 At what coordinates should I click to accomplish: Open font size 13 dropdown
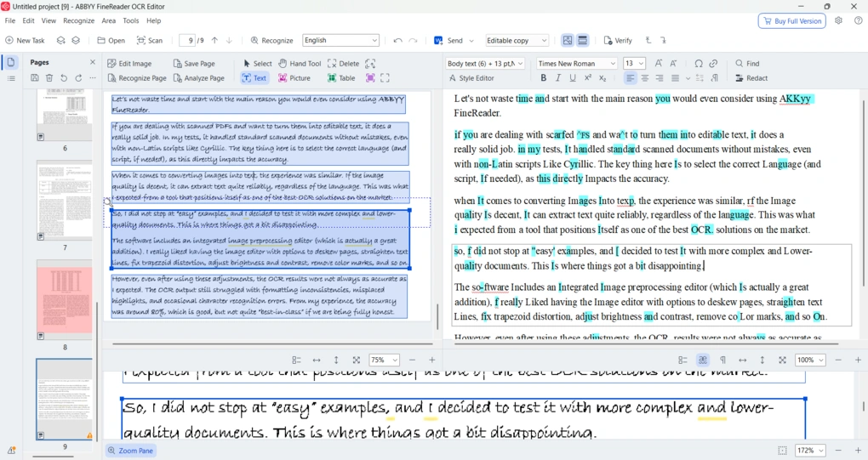[634, 64]
